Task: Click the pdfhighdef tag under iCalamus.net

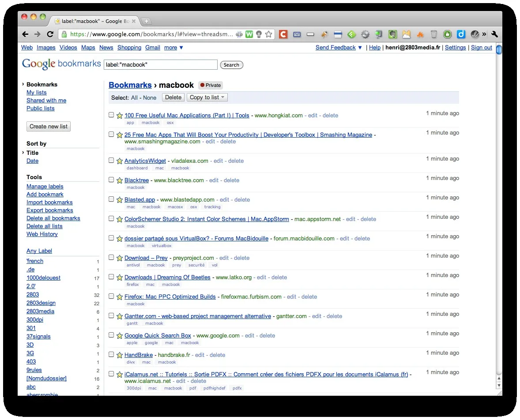Action: point(214,388)
